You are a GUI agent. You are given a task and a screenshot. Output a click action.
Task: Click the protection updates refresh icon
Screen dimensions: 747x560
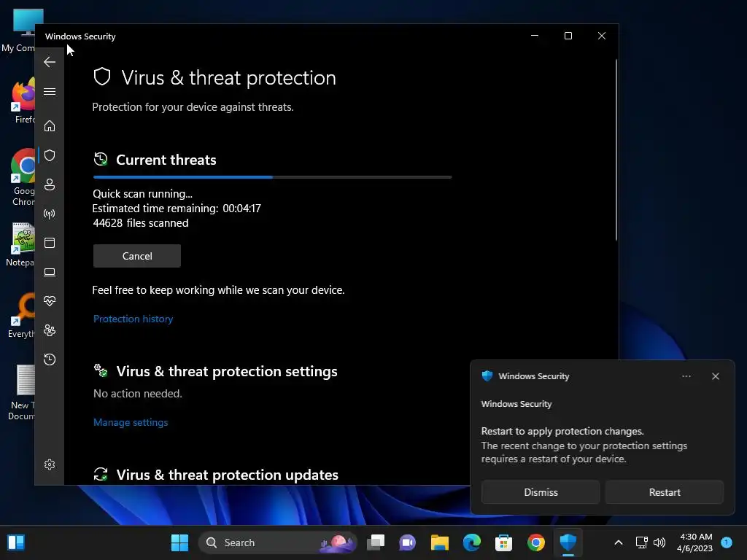(101, 474)
